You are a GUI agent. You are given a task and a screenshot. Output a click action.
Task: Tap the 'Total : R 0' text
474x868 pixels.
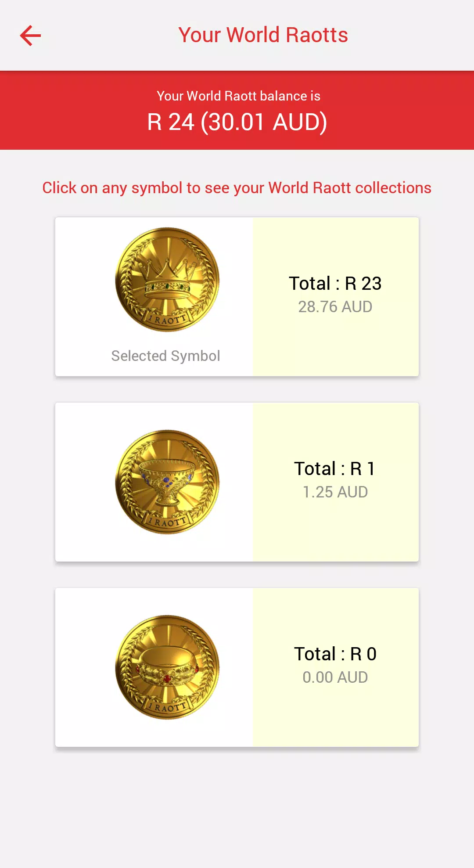(335, 654)
